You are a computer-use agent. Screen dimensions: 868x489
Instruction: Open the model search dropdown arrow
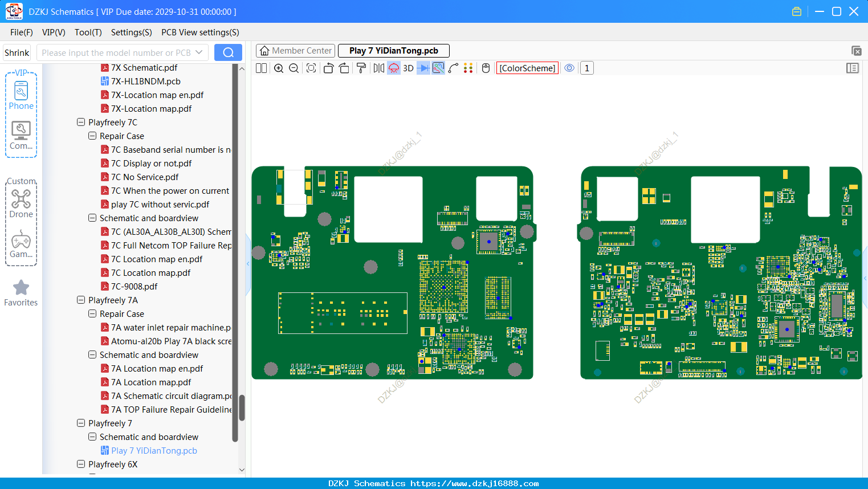point(199,52)
